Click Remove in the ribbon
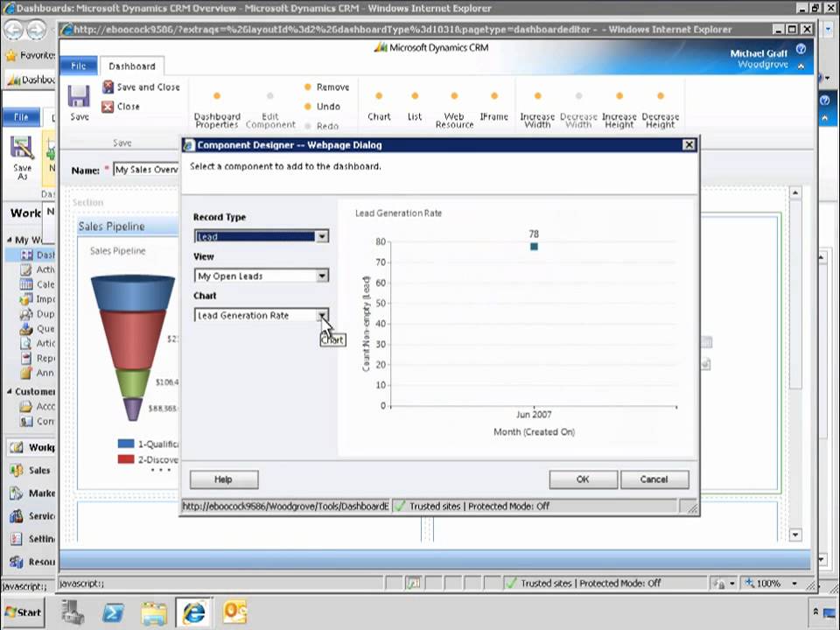 pos(326,87)
